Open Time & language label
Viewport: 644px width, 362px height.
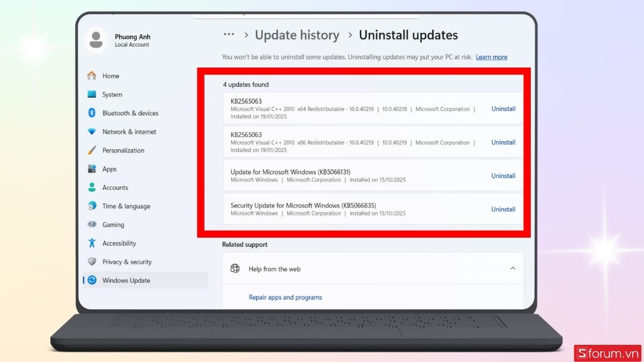coord(126,206)
